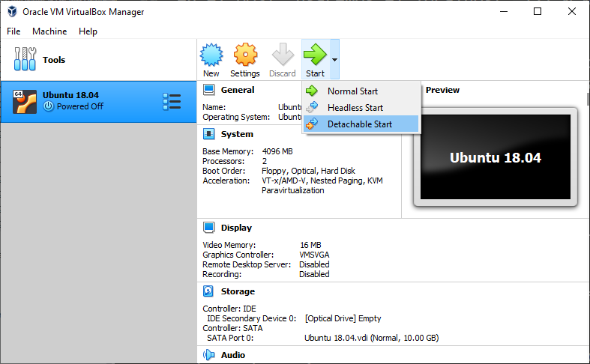Open the System section header
The height and width of the screenshot is (364, 590).
point(237,134)
